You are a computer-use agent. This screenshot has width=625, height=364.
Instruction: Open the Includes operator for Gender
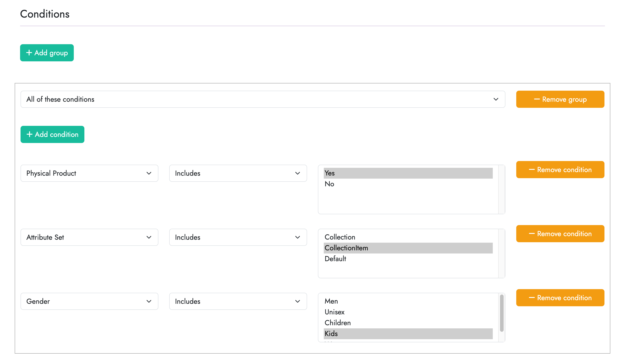238,301
